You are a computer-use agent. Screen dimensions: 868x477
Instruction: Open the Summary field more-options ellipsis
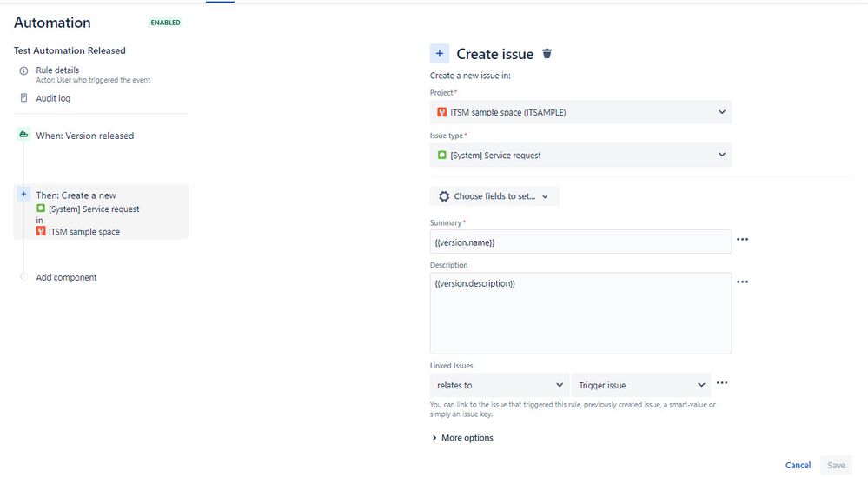tap(742, 240)
